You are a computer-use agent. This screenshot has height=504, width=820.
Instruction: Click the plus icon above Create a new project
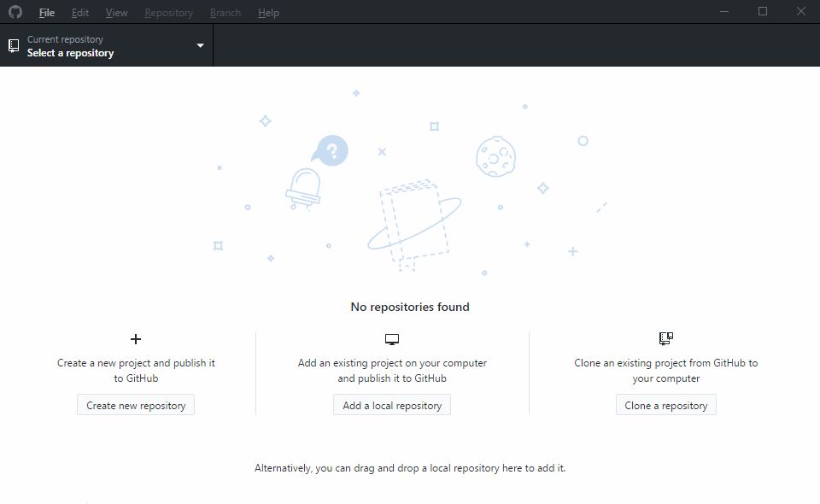click(x=136, y=339)
